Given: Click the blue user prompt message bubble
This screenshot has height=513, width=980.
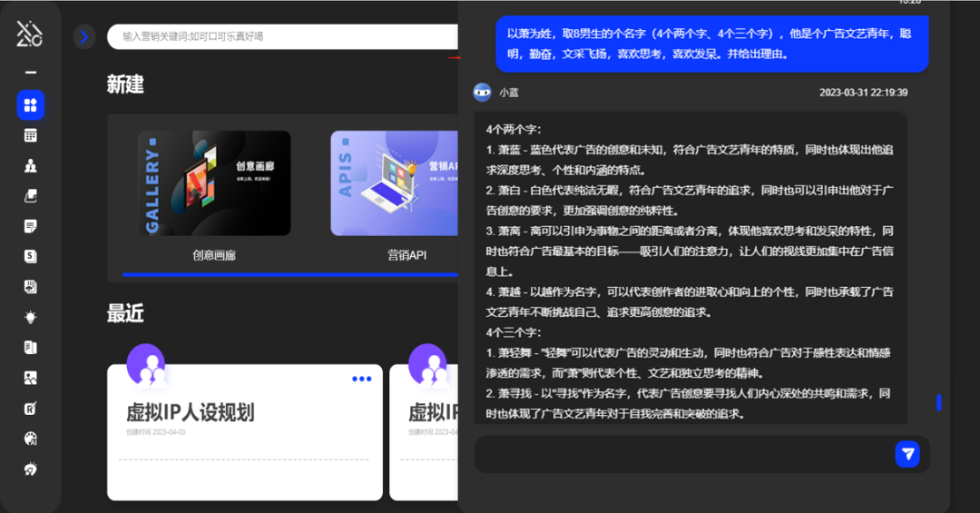Looking at the screenshot, I should pyautogui.click(x=712, y=44).
